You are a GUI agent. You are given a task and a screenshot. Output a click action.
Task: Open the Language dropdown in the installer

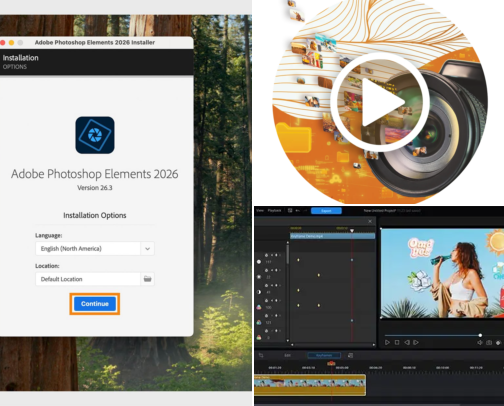(x=147, y=249)
